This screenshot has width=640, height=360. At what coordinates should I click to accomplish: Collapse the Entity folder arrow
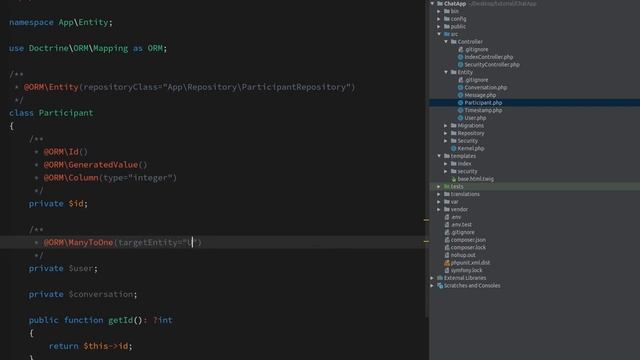click(x=446, y=72)
